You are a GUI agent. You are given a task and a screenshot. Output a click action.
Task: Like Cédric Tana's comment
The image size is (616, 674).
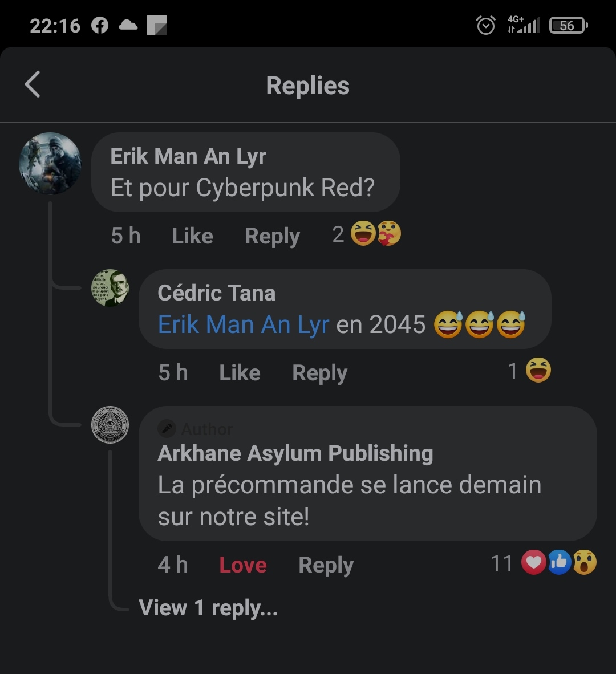240,372
